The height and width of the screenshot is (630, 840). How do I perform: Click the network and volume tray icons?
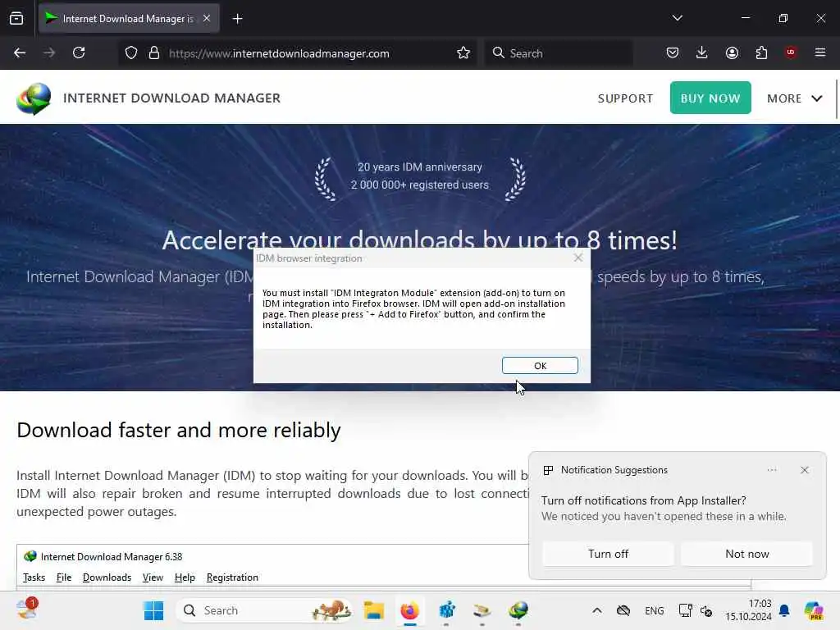(696, 610)
